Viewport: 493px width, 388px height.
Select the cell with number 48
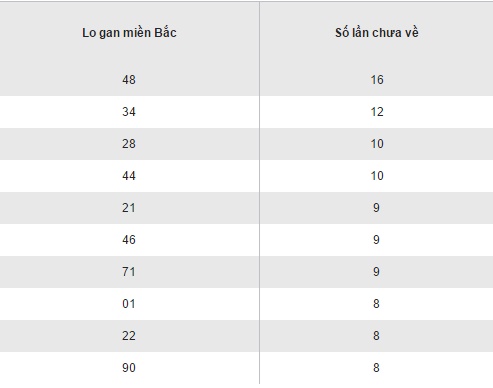tap(129, 80)
